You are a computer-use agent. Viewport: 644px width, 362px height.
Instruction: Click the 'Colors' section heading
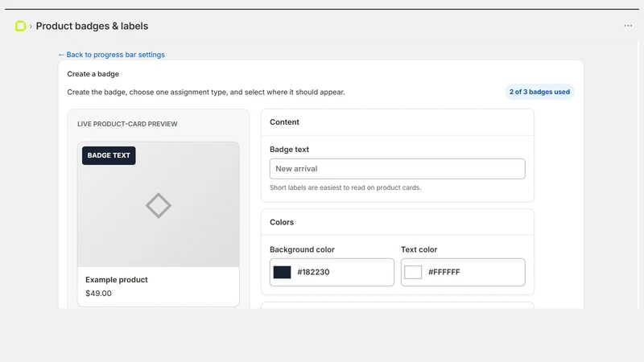coord(282,222)
